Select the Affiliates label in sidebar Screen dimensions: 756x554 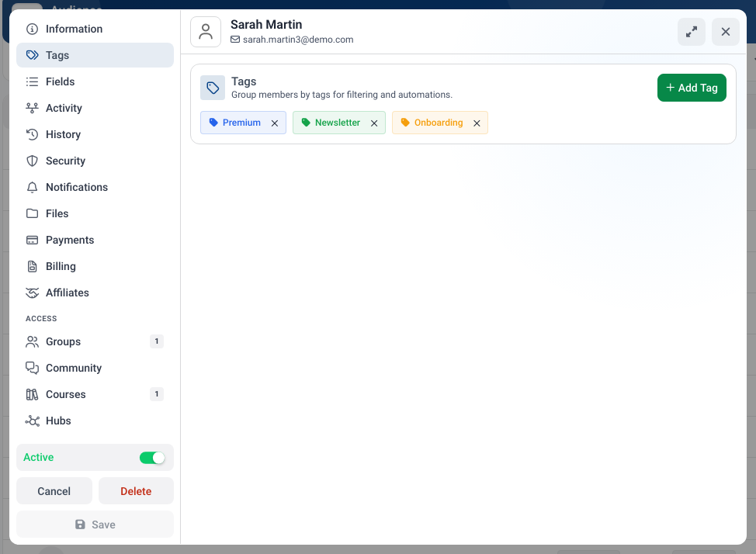coord(68,293)
